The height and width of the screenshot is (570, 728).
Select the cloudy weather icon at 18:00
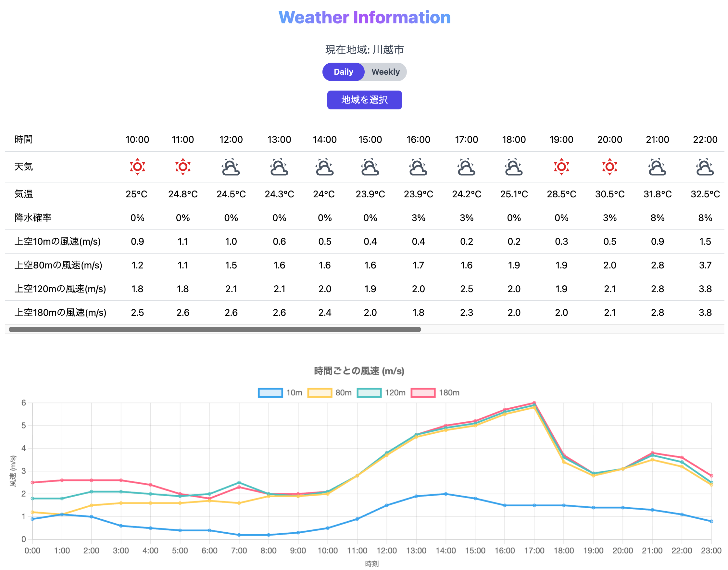click(x=514, y=167)
